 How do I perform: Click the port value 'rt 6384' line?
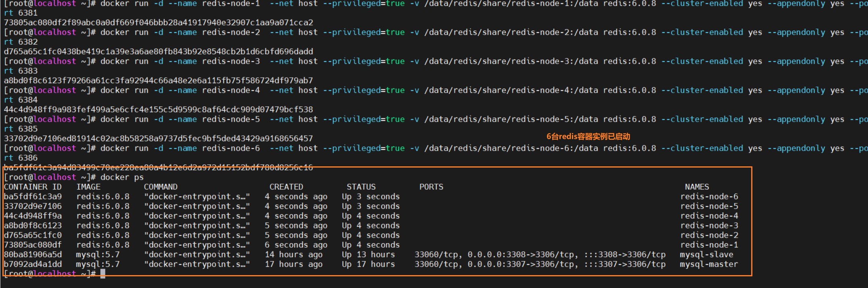pos(21,100)
